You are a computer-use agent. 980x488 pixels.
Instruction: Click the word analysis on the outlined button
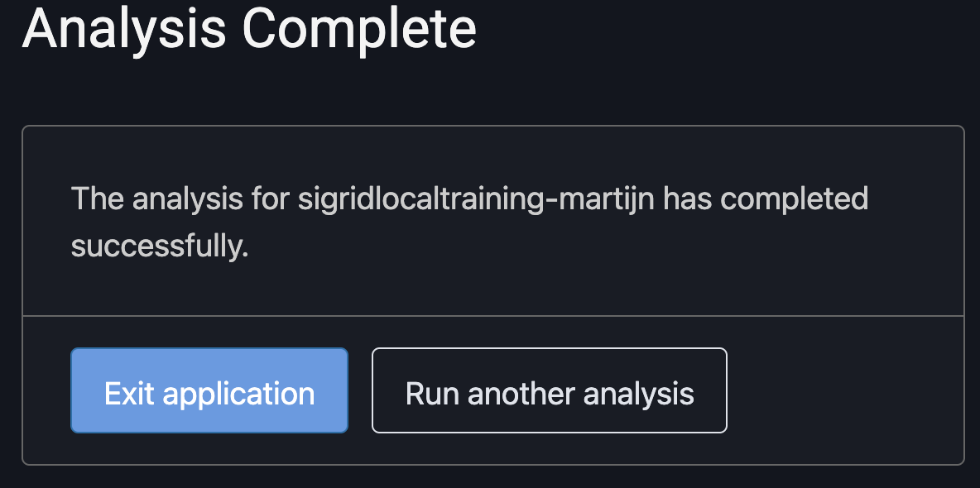point(638,393)
